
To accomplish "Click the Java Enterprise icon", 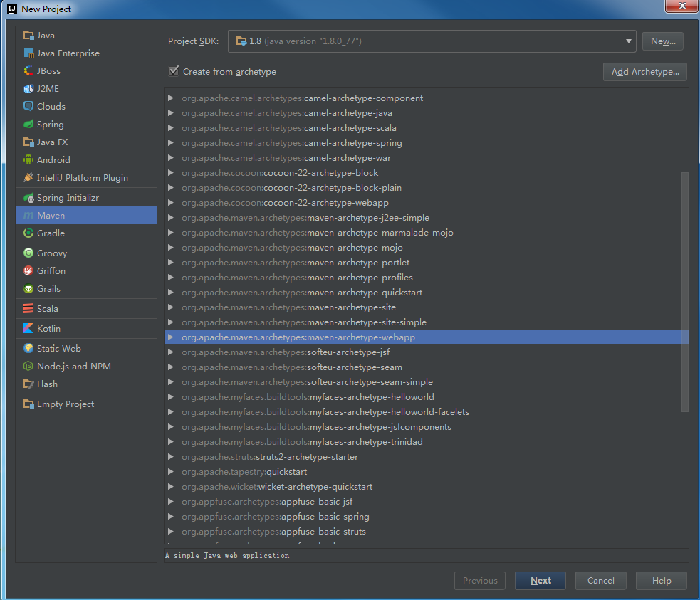I will (x=28, y=53).
